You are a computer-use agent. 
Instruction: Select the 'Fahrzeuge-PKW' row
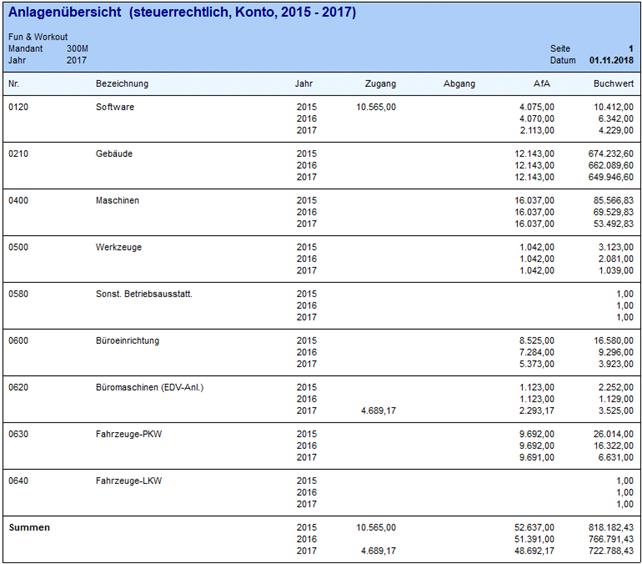click(126, 434)
